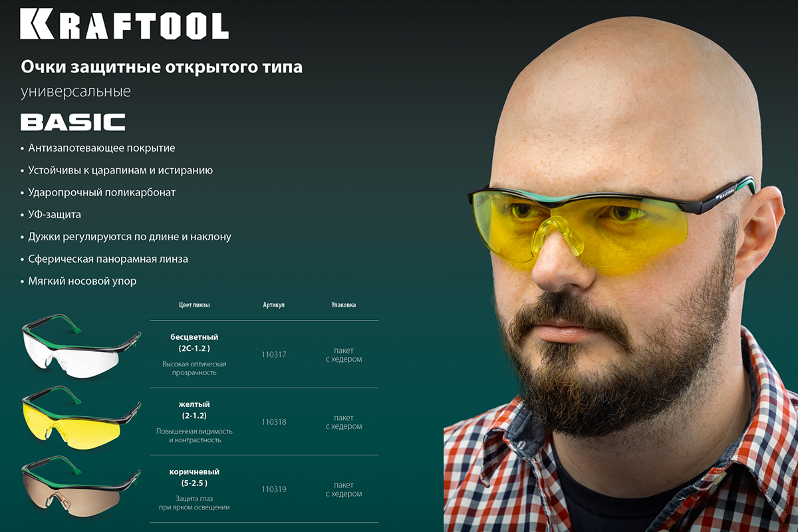Screen dimensions: 798x532
Task: Click the "Мягкий носовой упор" feature line
Action: tap(82, 281)
